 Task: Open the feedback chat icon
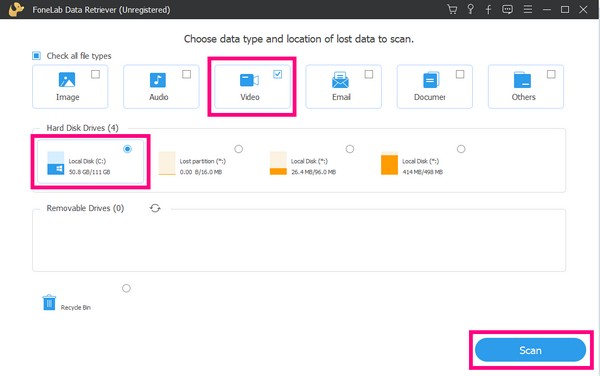tap(507, 10)
